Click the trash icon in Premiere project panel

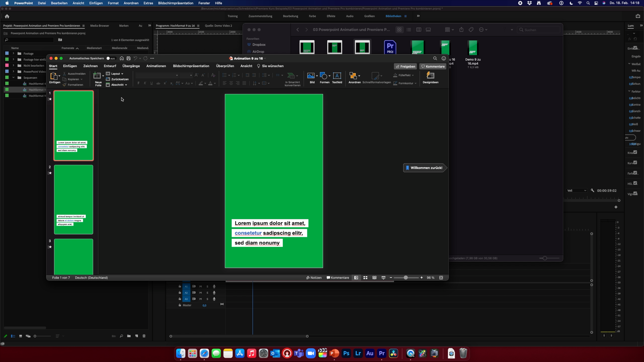pos(144,336)
